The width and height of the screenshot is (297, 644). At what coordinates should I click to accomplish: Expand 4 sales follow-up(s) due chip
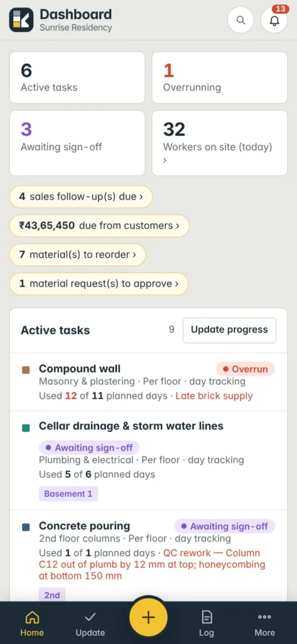click(x=81, y=197)
